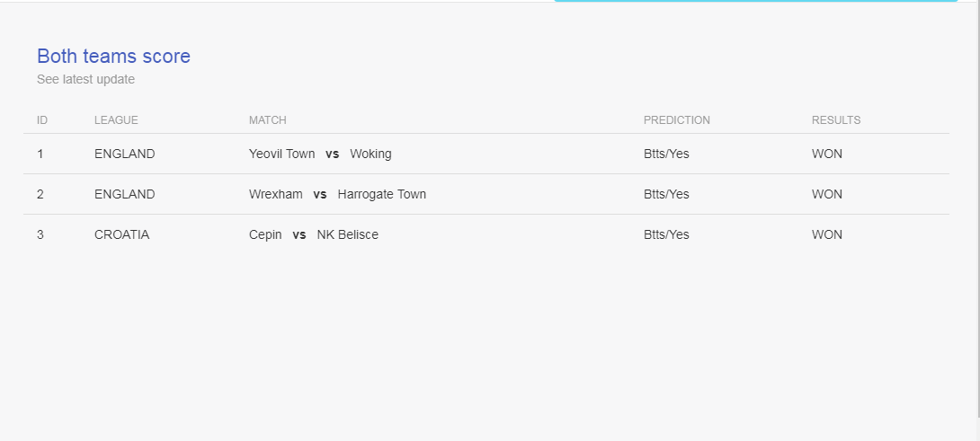Select the ID column header
The image size is (980, 441).
pos(42,120)
